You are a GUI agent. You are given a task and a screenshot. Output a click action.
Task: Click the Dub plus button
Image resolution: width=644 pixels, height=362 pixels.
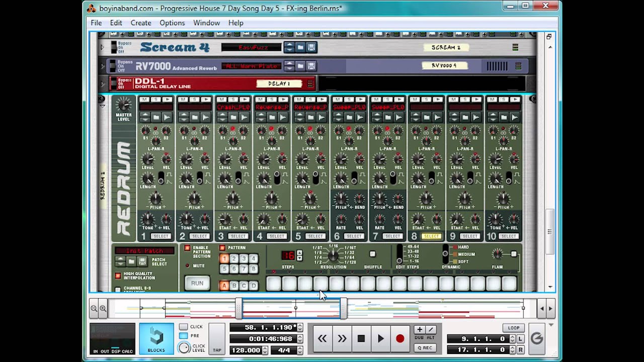click(x=420, y=330)
